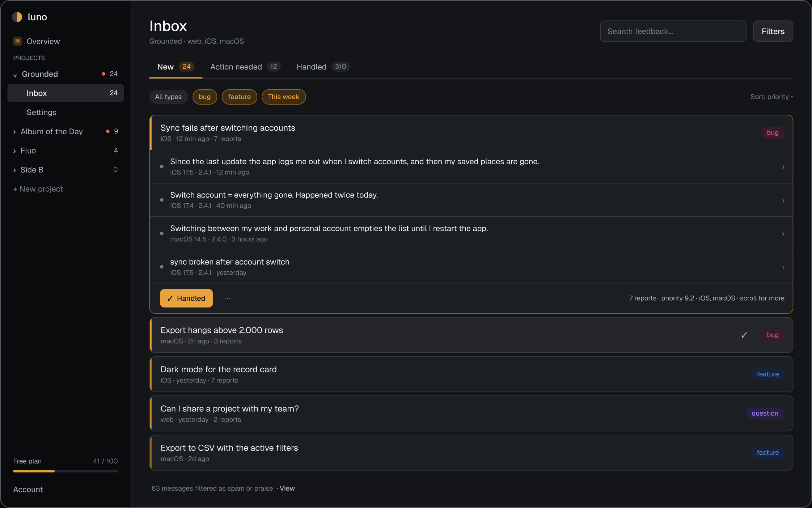812x508 pixels.
Task: Expand the Side B project
Action: click(x=14, y=170)
